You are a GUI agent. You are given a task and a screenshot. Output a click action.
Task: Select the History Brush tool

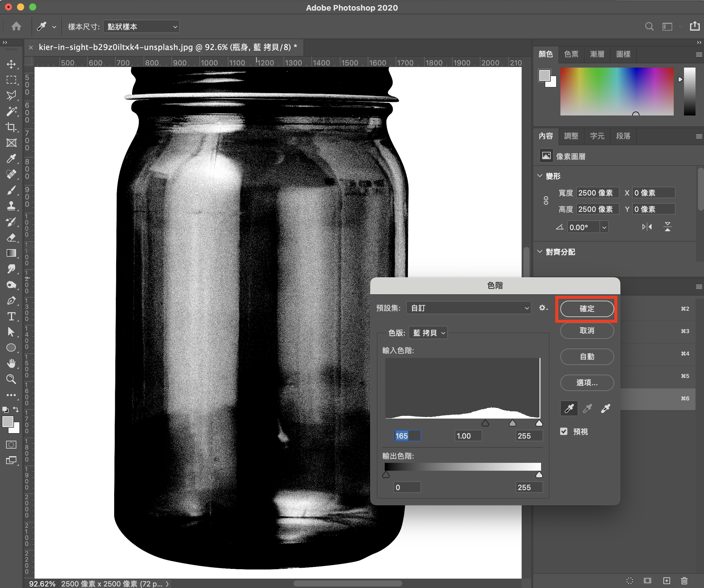point(12,222)
